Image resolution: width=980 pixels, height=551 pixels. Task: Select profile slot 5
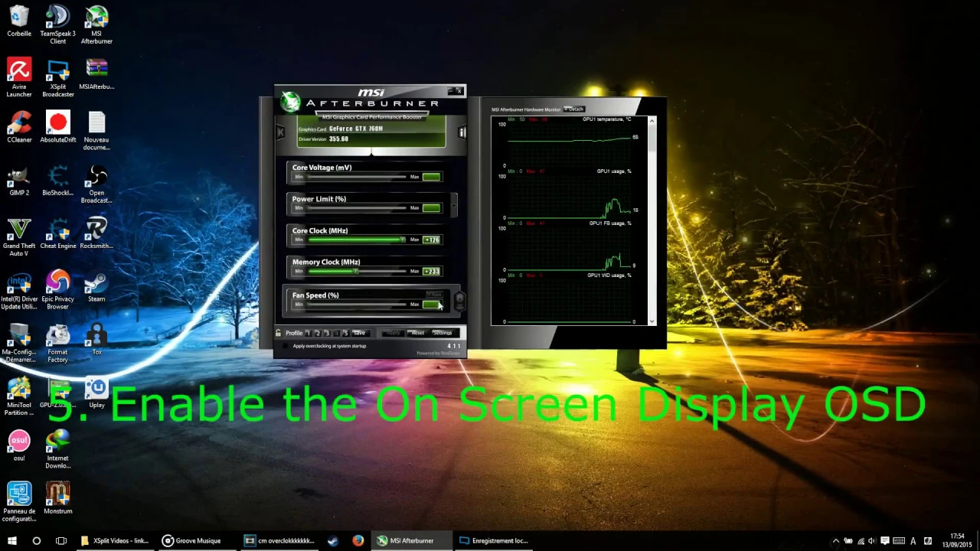click(x=345, y=333)
